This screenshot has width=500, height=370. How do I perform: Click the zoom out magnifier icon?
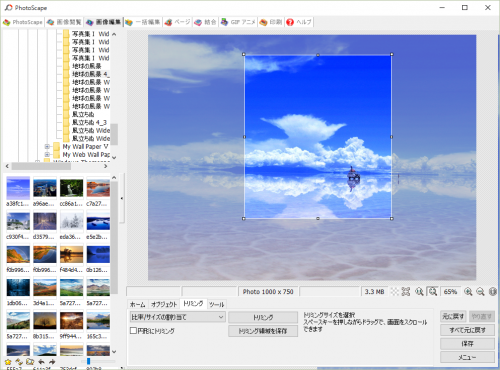480,292
